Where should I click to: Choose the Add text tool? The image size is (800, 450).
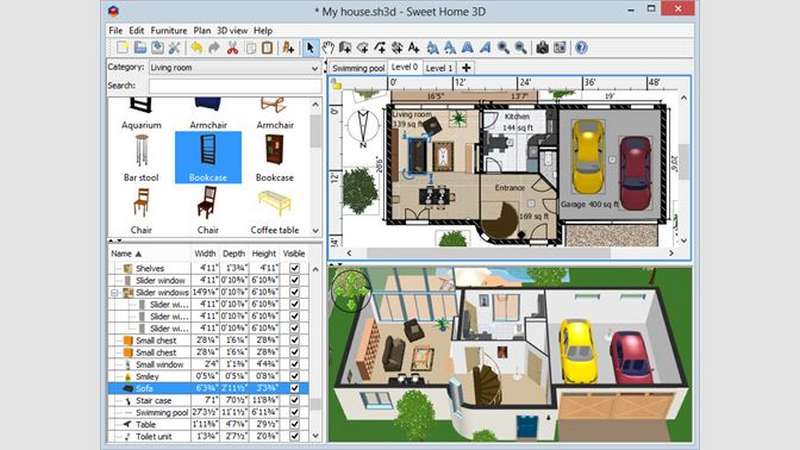tap(414, 48)
